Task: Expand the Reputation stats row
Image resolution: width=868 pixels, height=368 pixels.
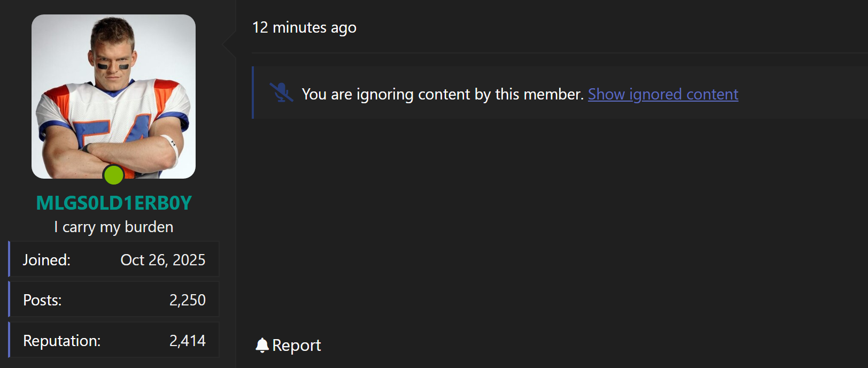Action: (113, 340)
